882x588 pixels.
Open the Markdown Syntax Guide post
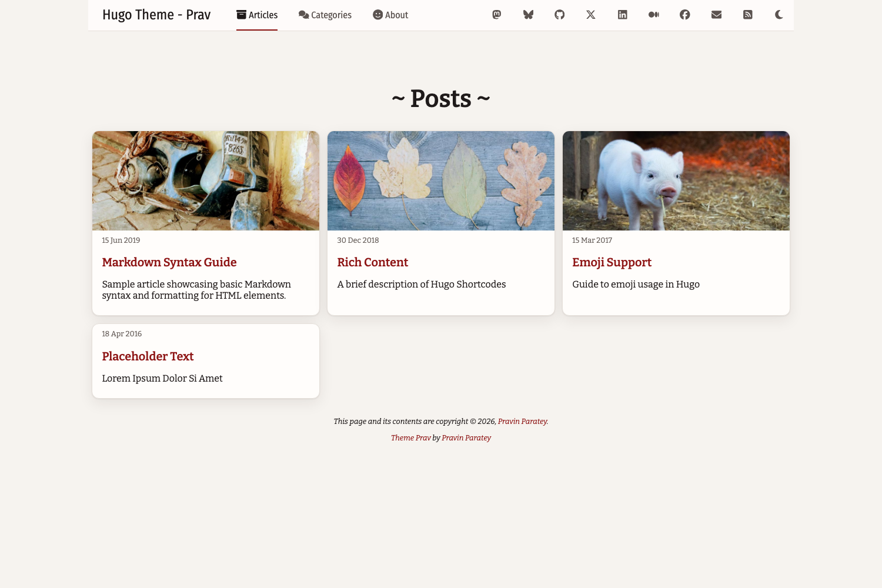(169, 262)
